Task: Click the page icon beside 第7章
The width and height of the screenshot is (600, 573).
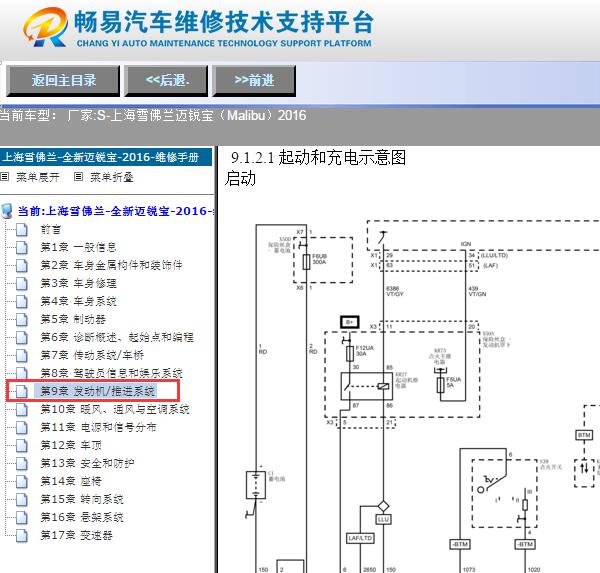Action: point(22,356)
